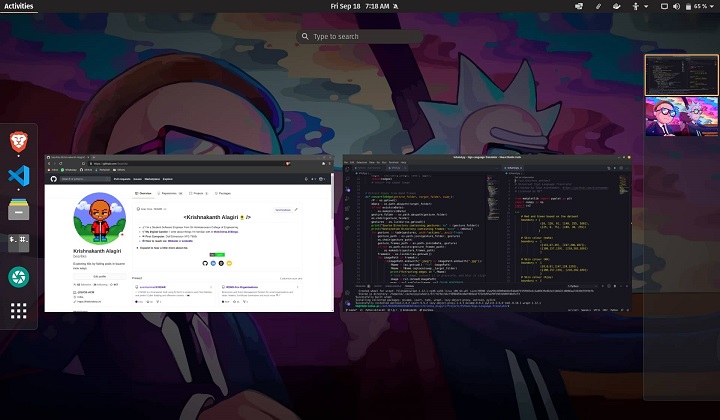Viewport: 720px width, 420px height.
Task: Launch the green camera shutter dock app
Action: [19, 277]
